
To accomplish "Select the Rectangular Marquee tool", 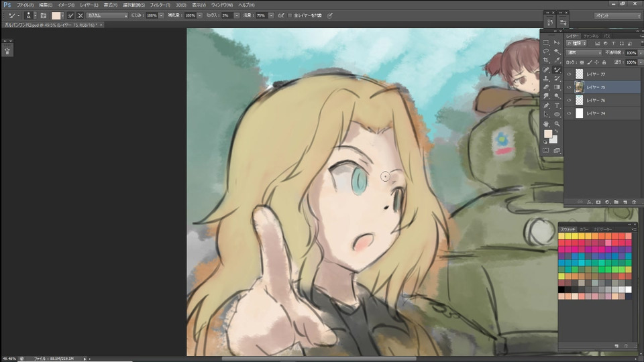I will [546, 42].
